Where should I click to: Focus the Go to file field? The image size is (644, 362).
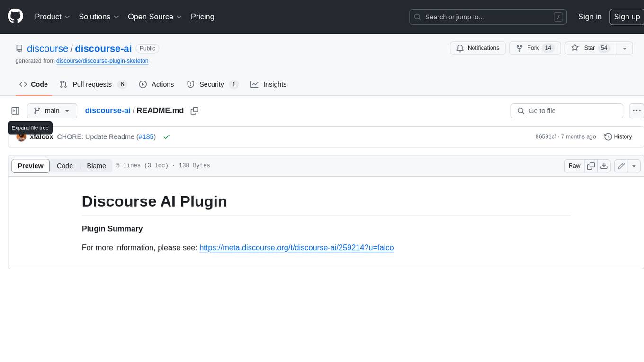pyautogui.click(x=567, y=111)
